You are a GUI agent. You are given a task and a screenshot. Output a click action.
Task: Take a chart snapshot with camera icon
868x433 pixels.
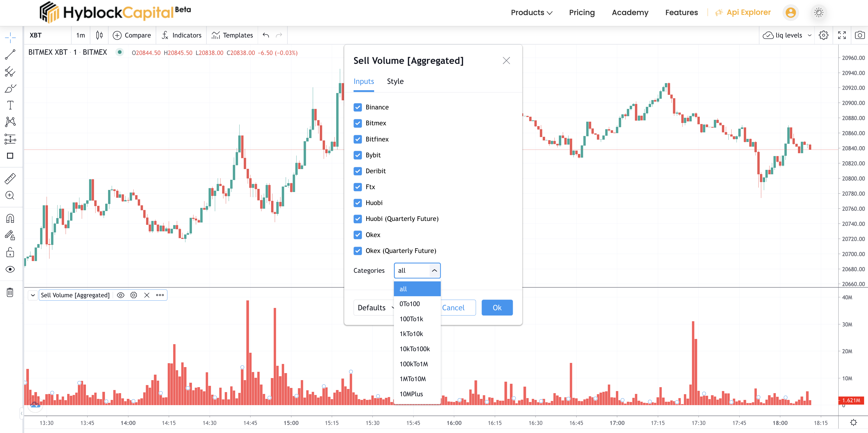point(860,35)
